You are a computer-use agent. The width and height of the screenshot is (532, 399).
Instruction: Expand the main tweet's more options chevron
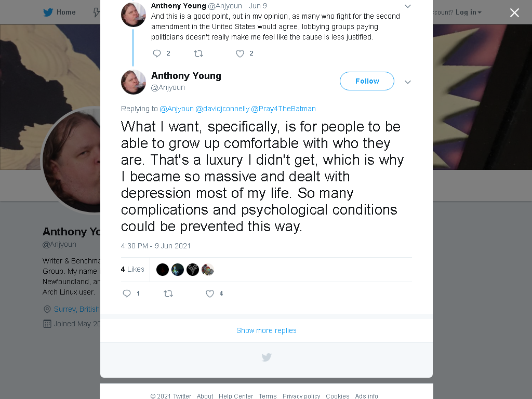pos(408,82)
